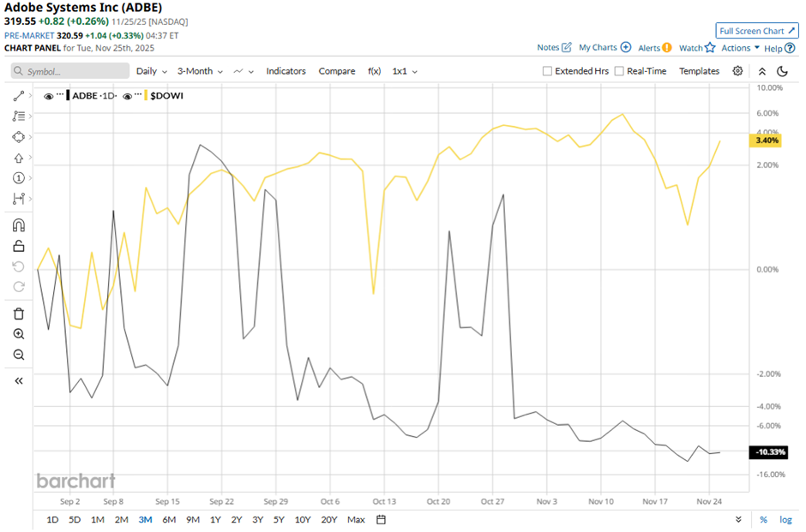Screen dimensions: 806x532
Task: Expand the trend line tool submenu arrow
Action: [30, 96]
